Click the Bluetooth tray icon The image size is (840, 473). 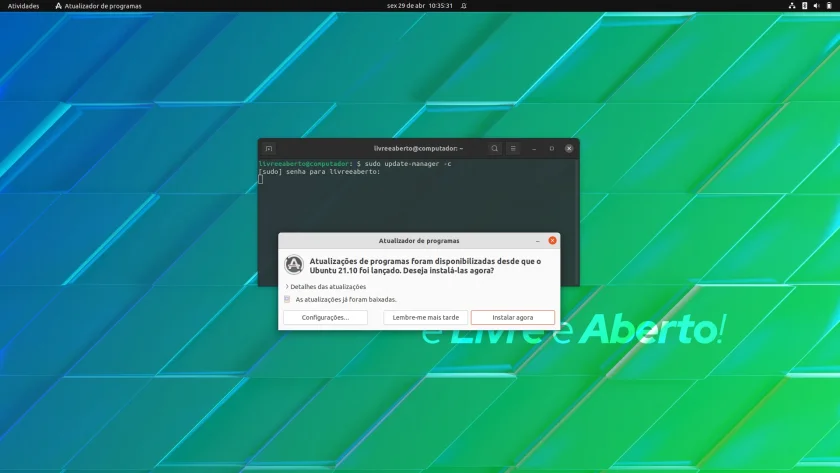coord(804,6)
